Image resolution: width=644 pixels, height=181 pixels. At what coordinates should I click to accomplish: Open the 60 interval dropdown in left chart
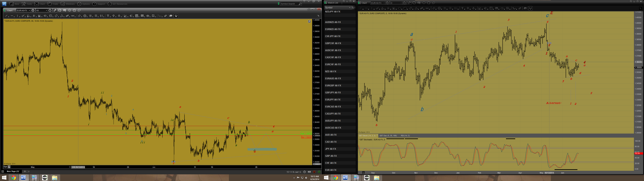tap(46, 11)
